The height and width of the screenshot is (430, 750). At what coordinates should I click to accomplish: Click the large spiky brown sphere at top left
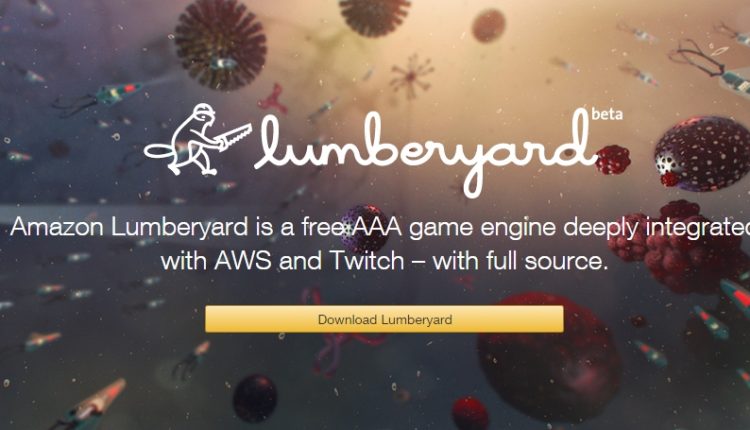tap(221, 44)
